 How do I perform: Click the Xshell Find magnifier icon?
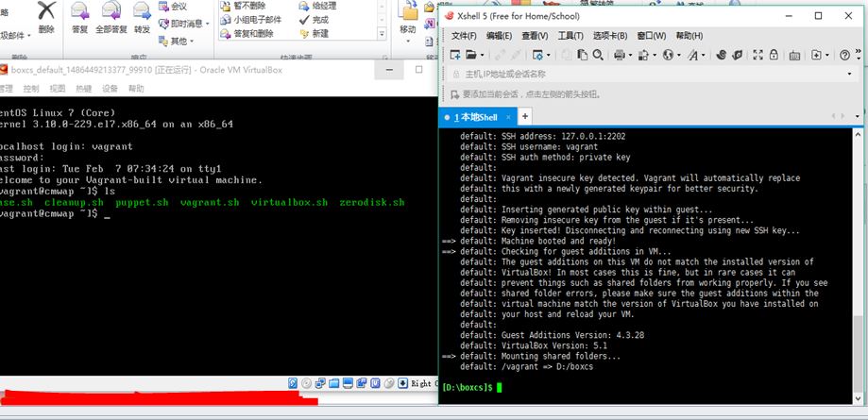[x=598, y=55]
